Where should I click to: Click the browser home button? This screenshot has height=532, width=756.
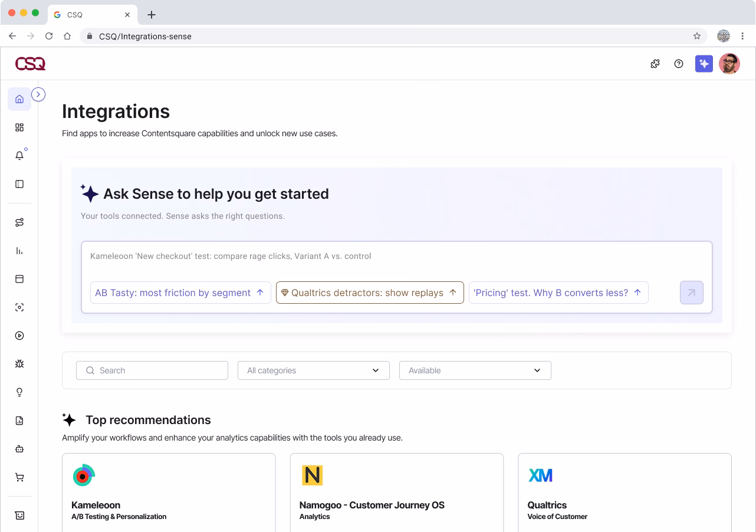pos(67,36)
